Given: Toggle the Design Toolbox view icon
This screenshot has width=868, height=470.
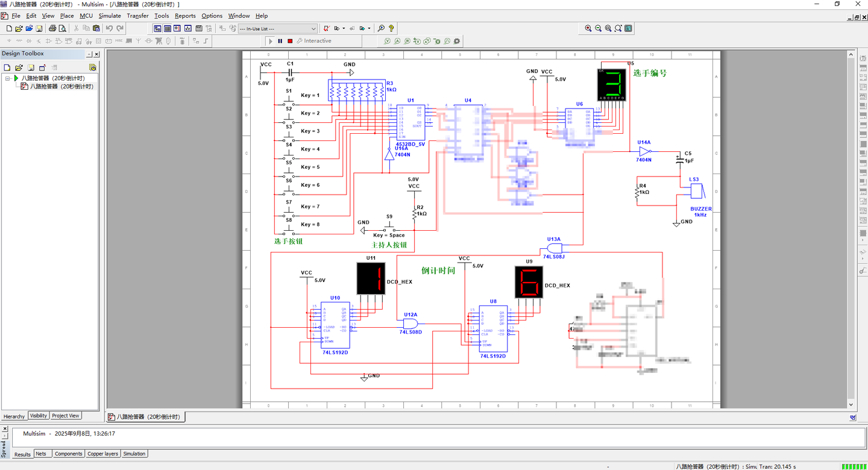Looking at the screenshot, I should tap(157, 28).
